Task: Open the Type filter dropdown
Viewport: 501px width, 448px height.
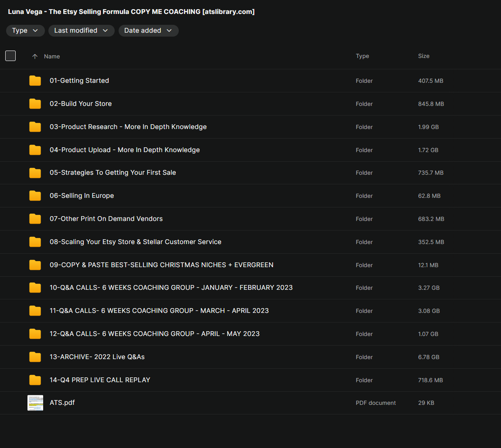Action: click(x=25, y=31)
